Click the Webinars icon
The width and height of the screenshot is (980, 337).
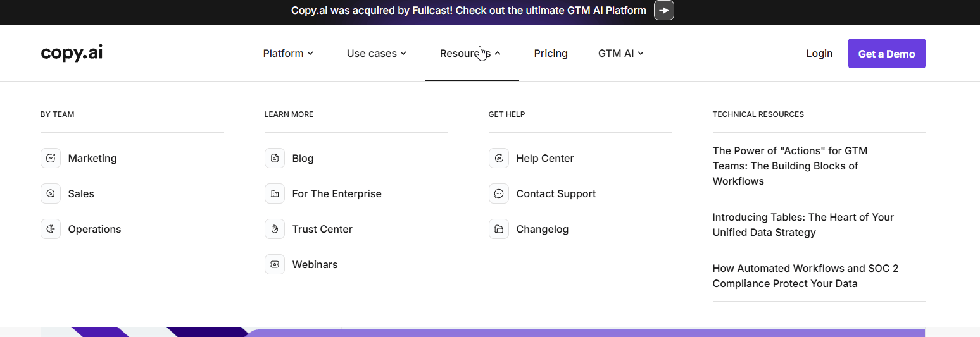[x=275, y=264]
